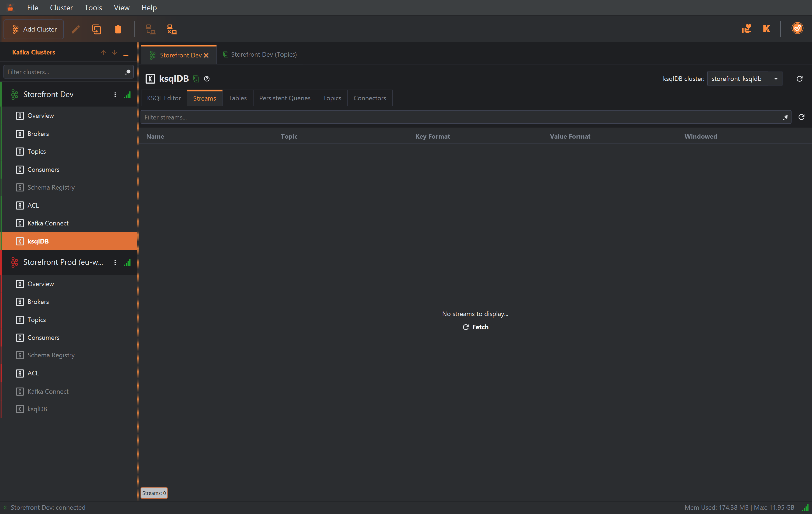Open Consumers under Storefront Dev
Viewport: 812px width, 514px height.
click(x=69, y=169)
